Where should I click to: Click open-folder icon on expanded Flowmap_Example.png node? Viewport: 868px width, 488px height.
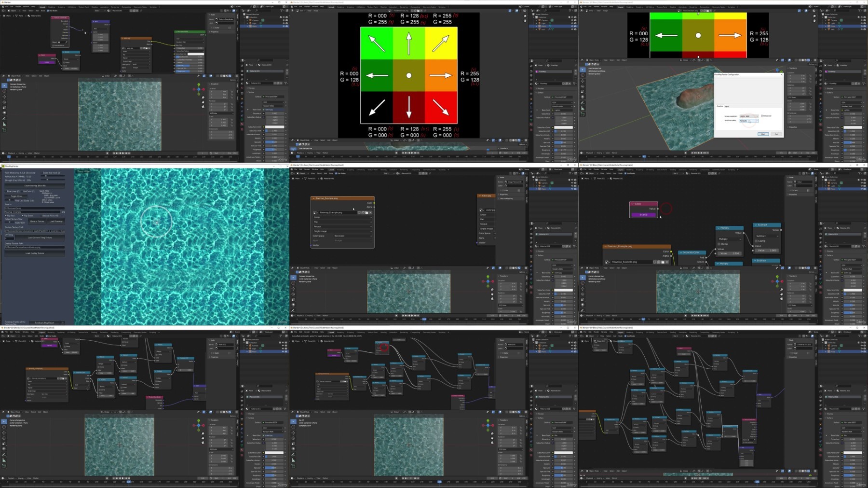tap(366, 212)
